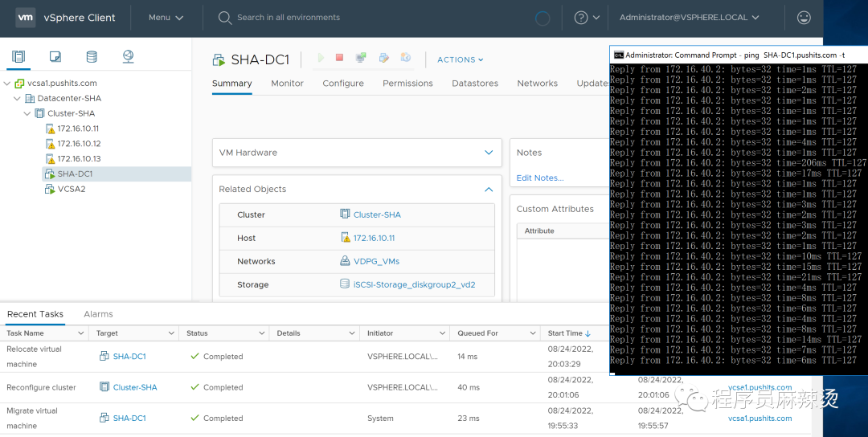The width and height of the screenshot is (868, 437).
Task: Open the Queued For column filter dropdown
Action: coord(533,333)
